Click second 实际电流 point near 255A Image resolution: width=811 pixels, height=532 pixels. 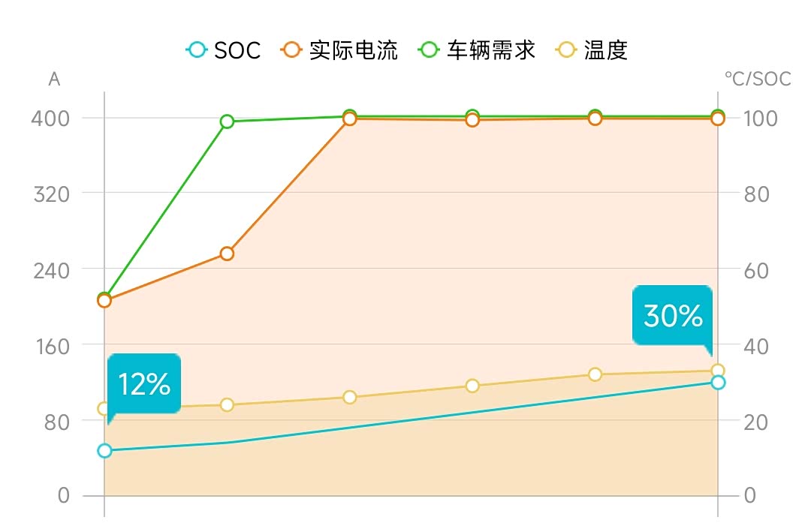click(227, 254)
